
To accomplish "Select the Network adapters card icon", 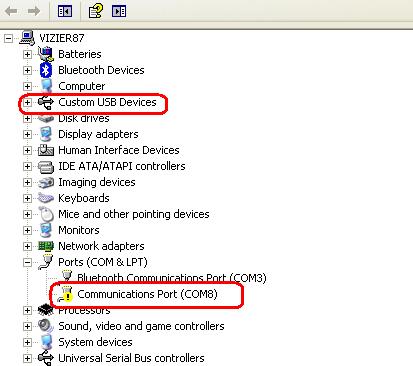I will click(x=46, y=246).
